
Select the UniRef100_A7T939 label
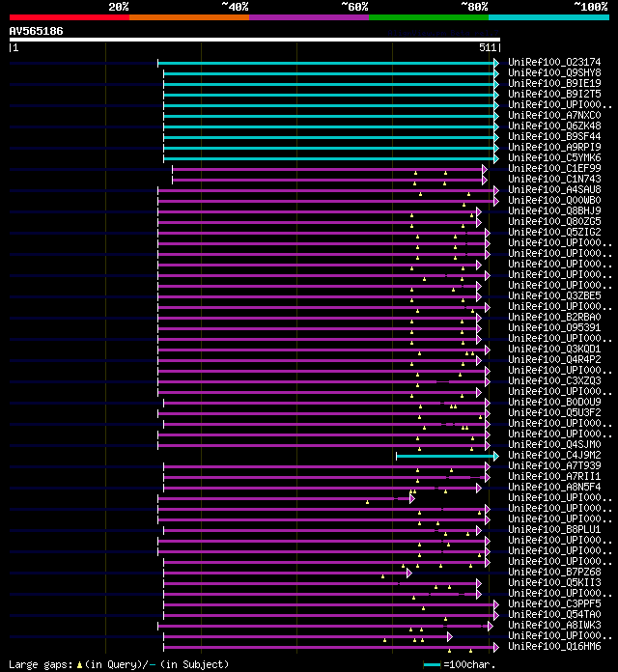(554, 465)
